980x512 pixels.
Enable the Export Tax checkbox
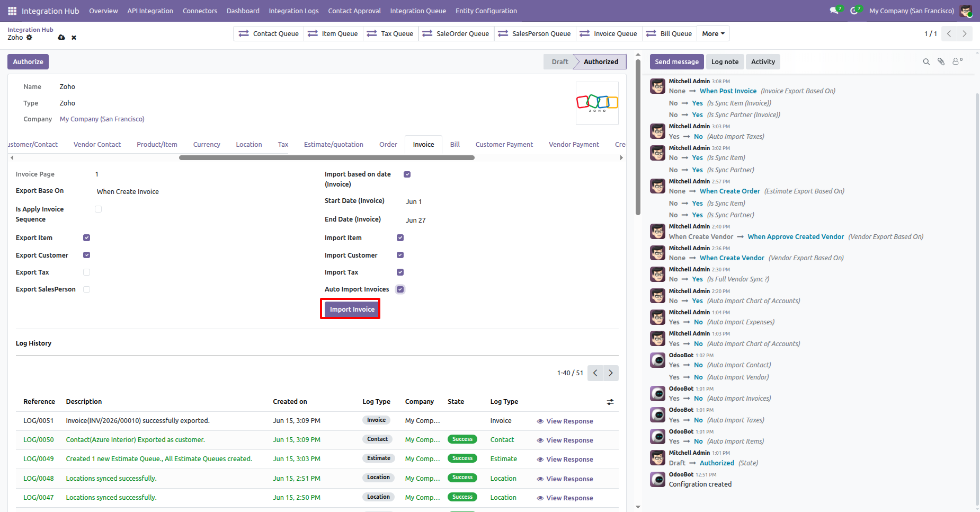[x=86, y=272]
